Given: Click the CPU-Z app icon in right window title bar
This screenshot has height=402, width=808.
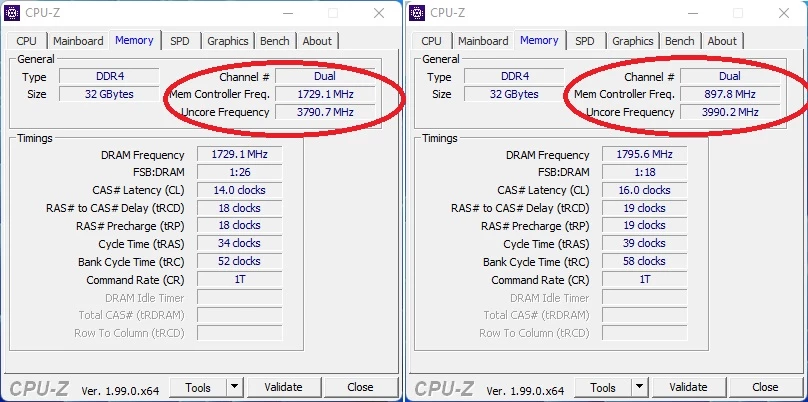Looking at the screenshot, I should (417, 13).
